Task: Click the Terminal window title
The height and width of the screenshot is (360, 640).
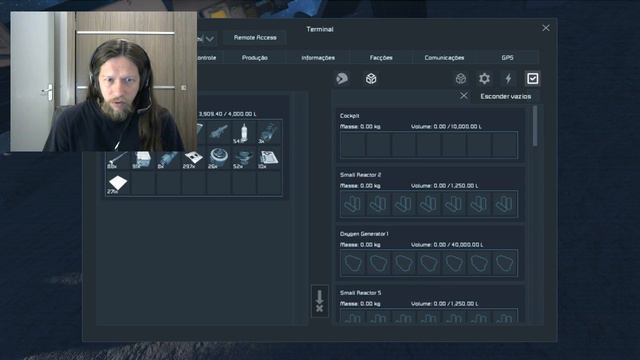Action: point(320,29)
